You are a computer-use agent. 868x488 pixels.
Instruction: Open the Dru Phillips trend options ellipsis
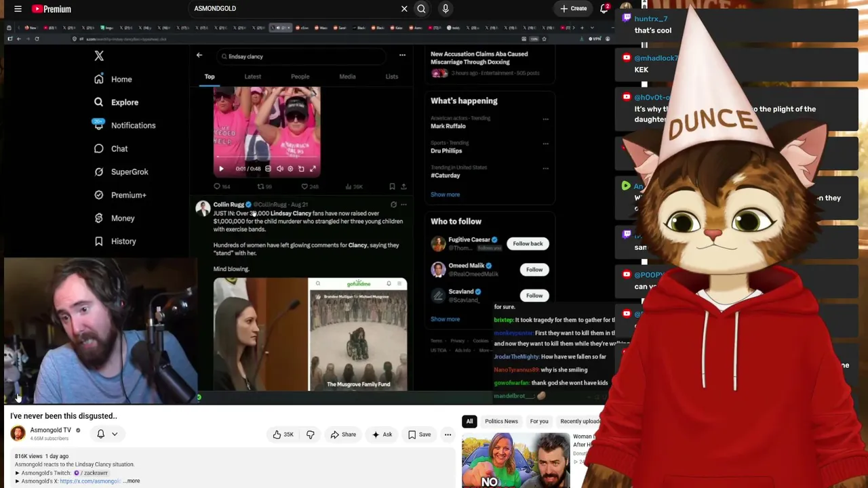[x=545, y=144]
